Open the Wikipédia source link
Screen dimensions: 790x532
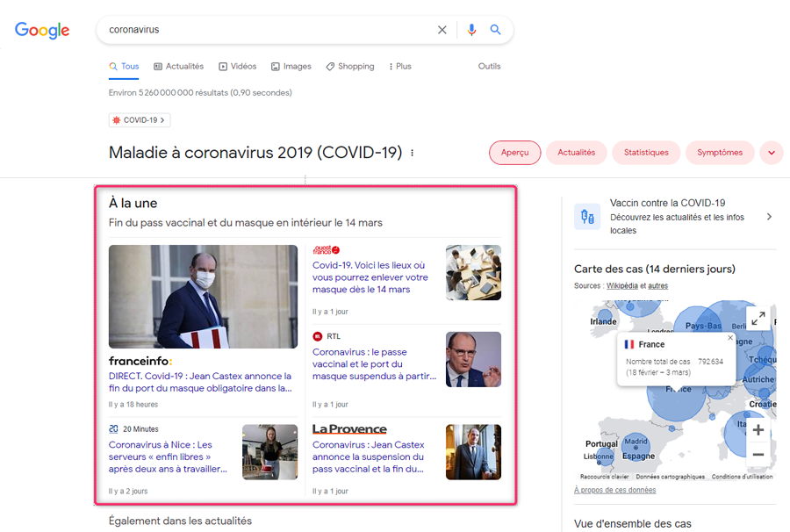[x=621, y=285]
